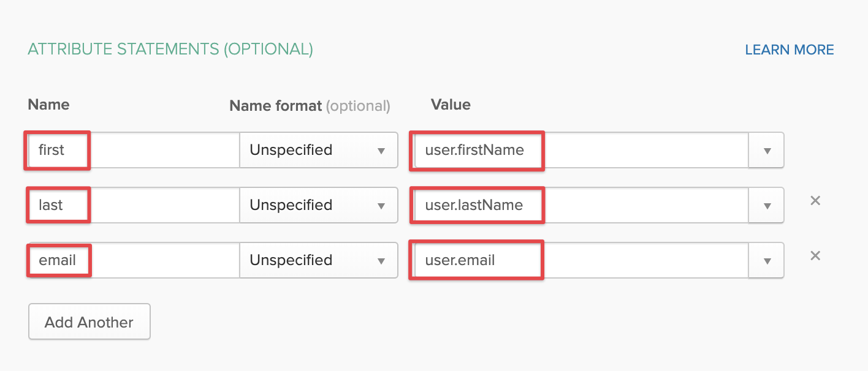Delete the email attribute statement row

(815, 256)
